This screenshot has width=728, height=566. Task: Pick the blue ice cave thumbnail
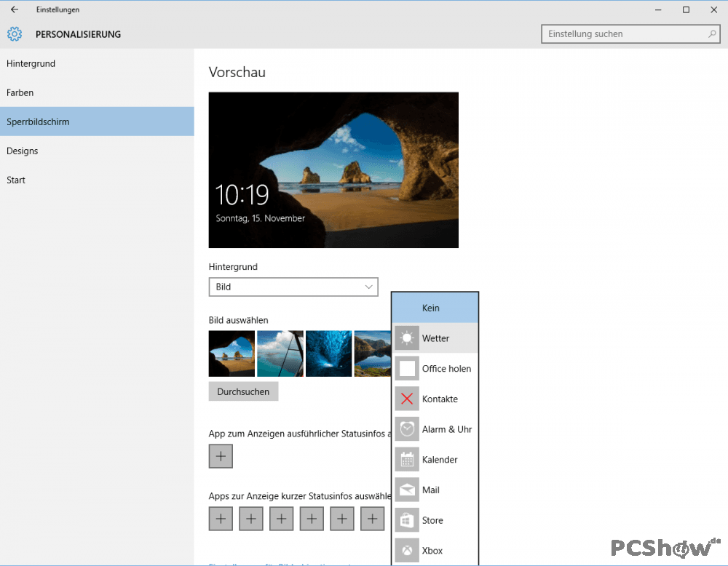(x=329, y=354)
